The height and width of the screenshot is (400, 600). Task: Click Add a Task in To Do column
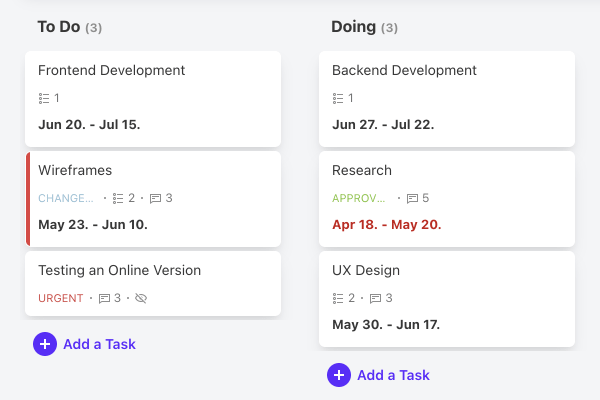pos(99,344)
